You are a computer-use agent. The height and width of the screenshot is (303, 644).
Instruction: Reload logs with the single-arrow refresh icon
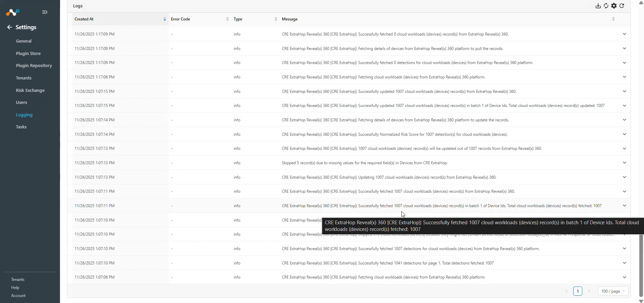622,6
